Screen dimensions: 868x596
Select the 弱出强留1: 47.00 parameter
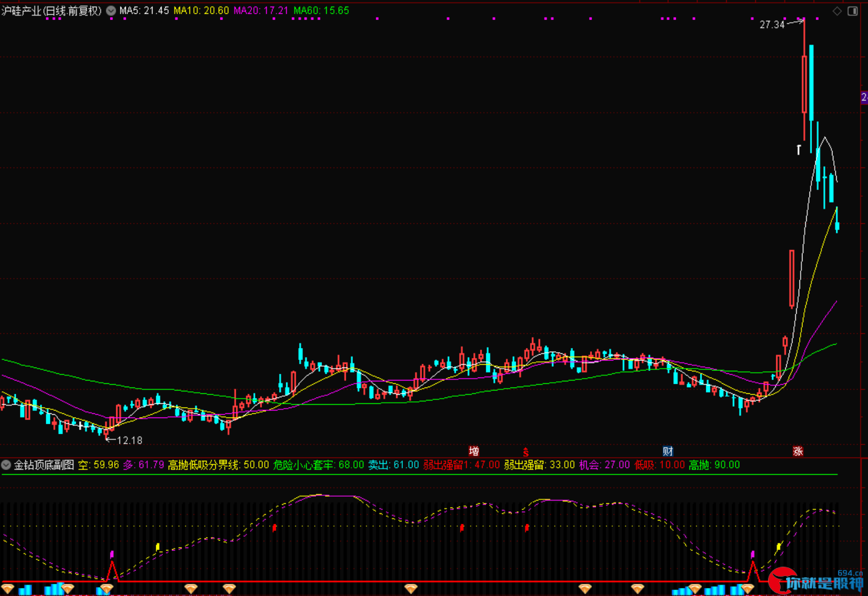(461, 465)
